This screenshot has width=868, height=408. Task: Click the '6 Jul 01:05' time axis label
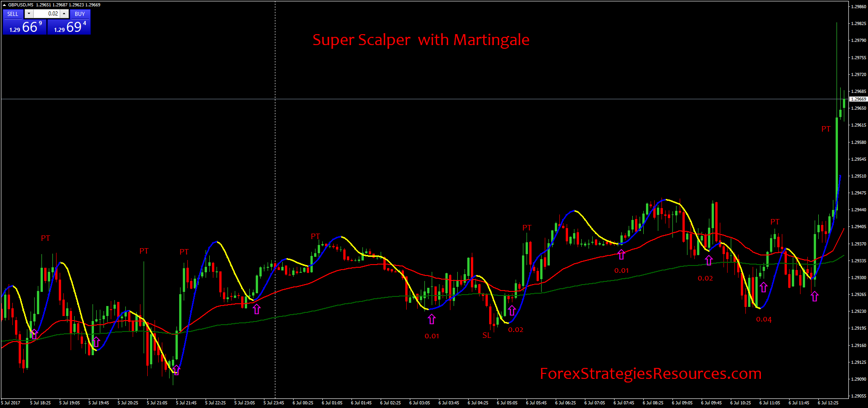pyautogui.click(x=332, y=403)
